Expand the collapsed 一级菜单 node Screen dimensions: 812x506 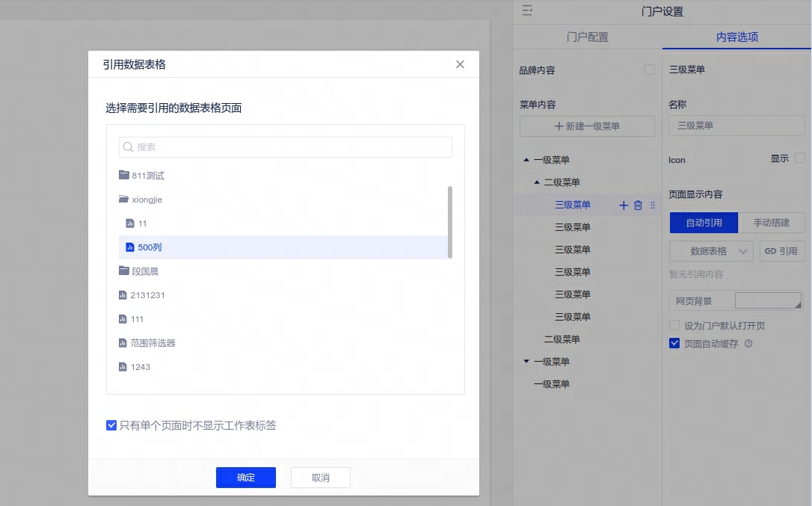tap(526, 362)
